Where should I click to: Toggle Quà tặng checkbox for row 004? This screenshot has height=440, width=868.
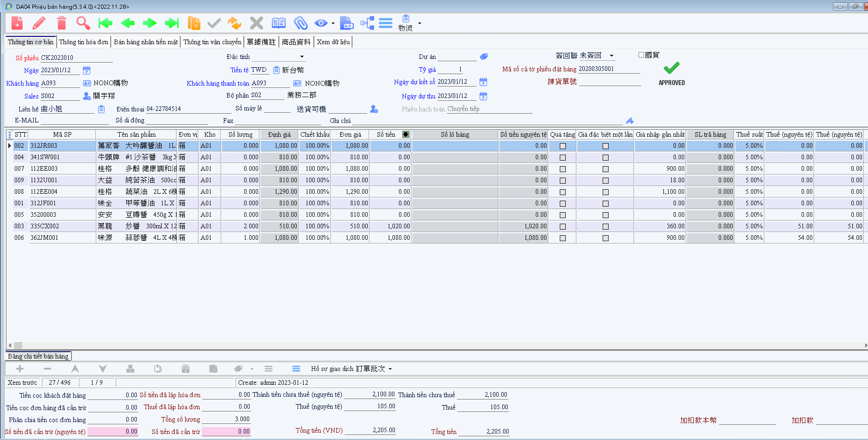[x=563, y=157]
